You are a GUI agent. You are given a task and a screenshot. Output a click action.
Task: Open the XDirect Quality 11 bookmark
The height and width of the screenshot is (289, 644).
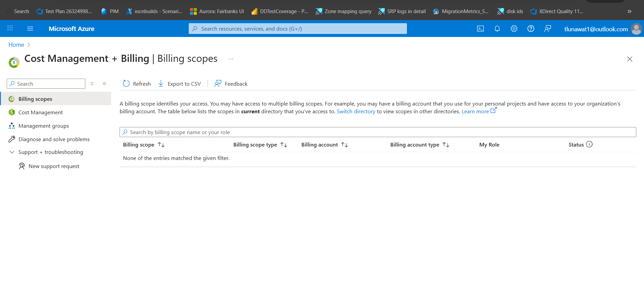[x=557, y=11]
